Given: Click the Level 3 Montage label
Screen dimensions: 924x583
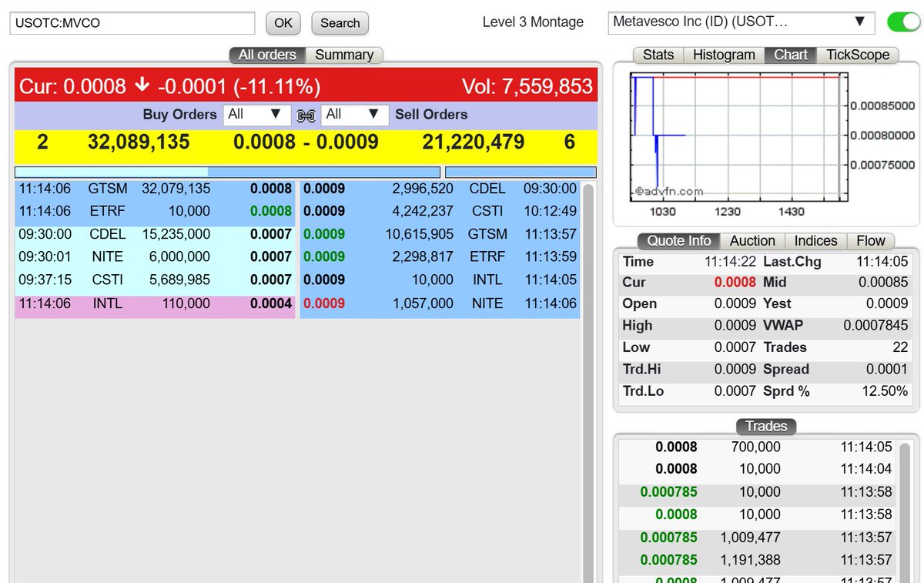Looking at the screenshot, I should pos(533,22).
